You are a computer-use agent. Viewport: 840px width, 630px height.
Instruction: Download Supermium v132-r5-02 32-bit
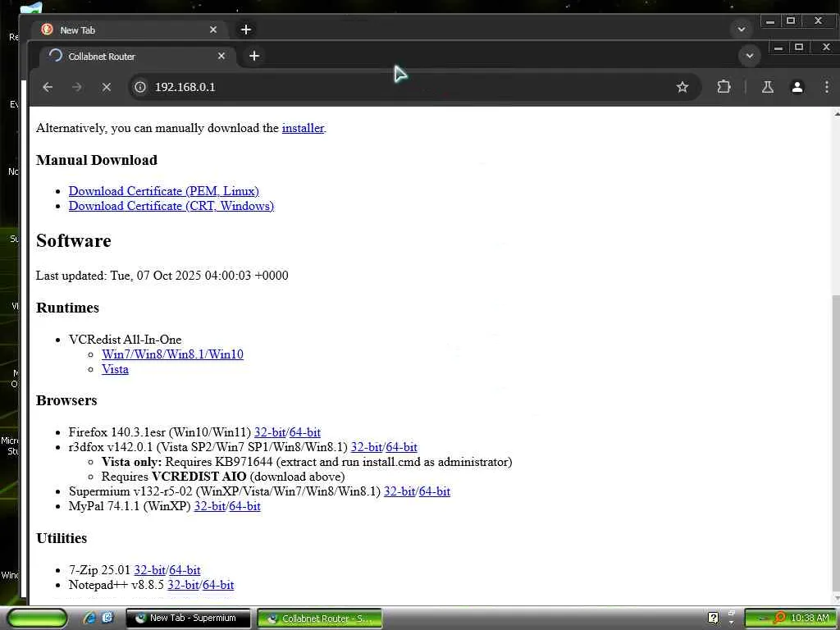tap(399, 492)
